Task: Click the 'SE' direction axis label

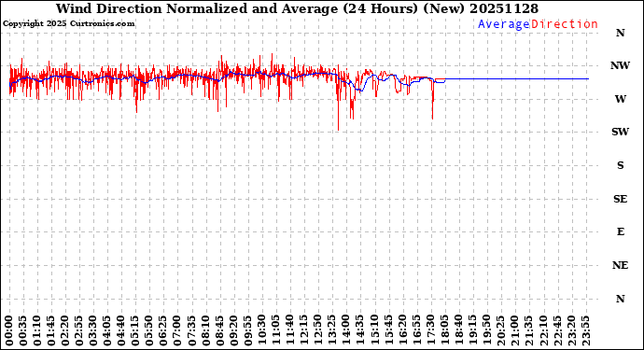Action: tap(620, 199)
